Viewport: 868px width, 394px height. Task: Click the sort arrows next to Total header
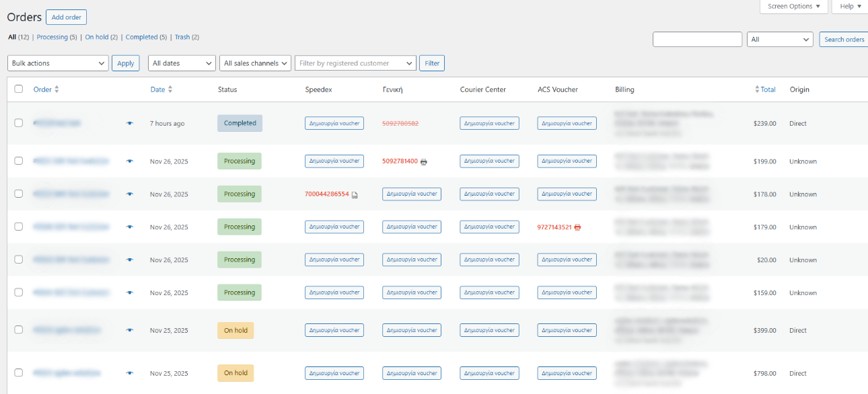click(758, 89)
